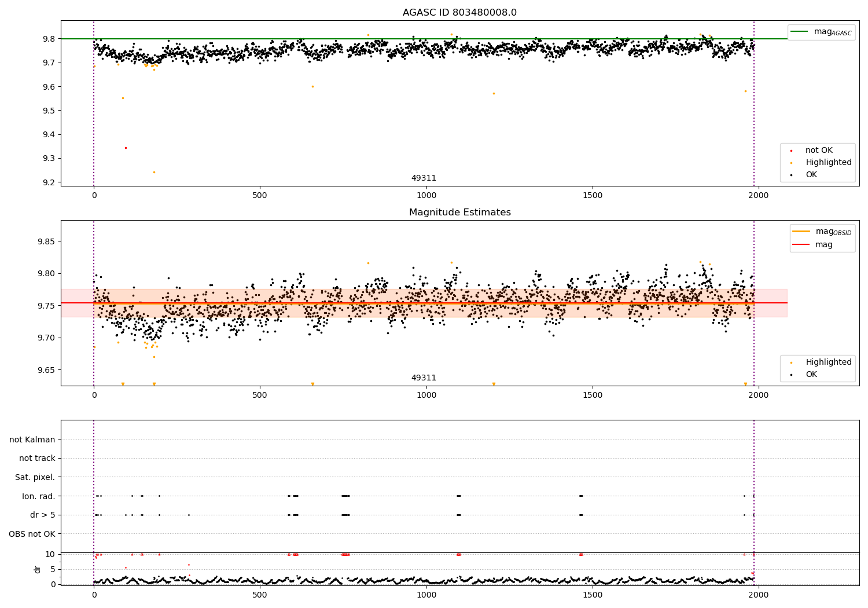Click the 'OBS not OK' axis label
This screenshot has width=868, height=608.
(32, 534)
